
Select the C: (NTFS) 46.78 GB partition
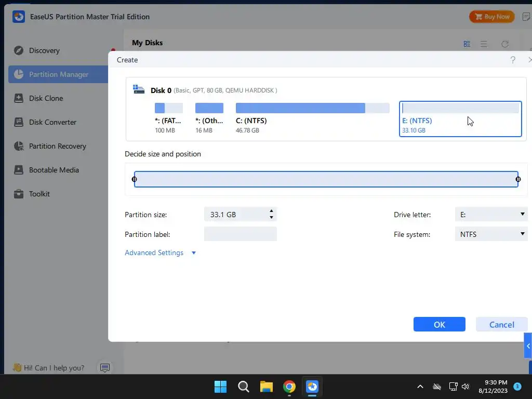tap(312, 118)
